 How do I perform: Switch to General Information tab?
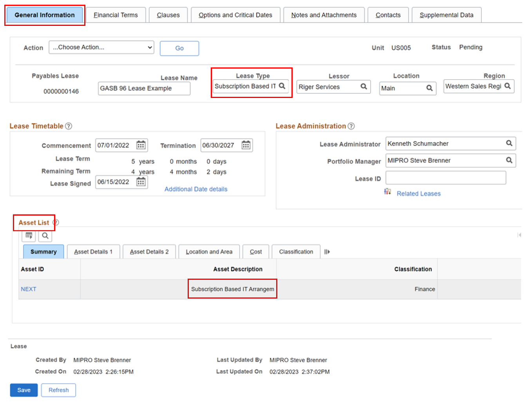[x=45, y=15]
